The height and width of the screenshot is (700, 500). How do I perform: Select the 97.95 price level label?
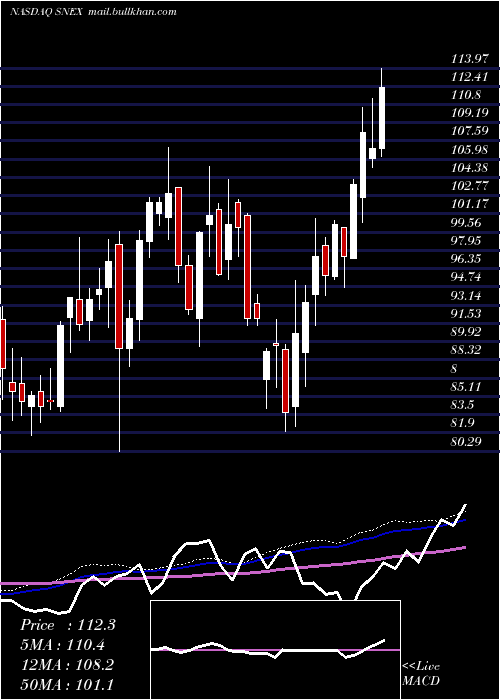(466, 241)
